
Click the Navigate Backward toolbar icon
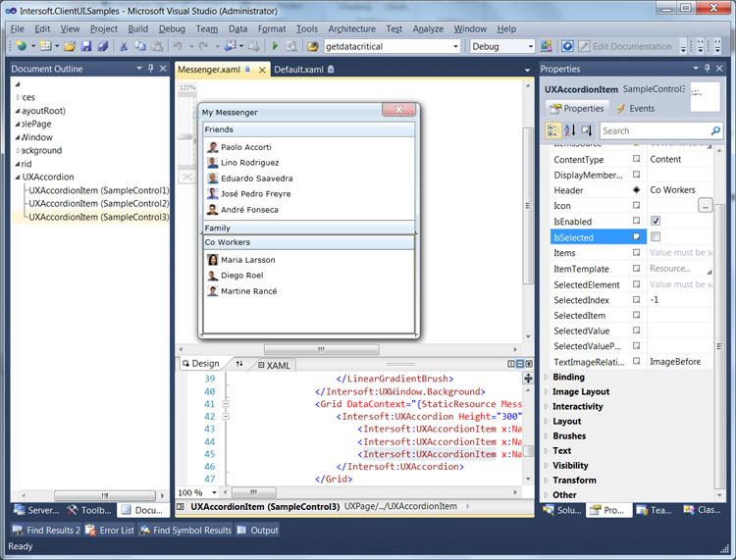click(230, 46)
